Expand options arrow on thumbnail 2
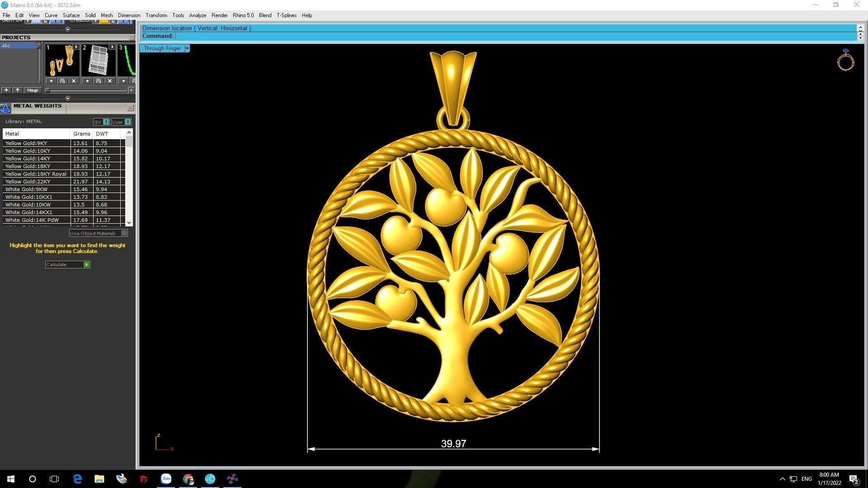Screen dimensions: 868x488 click(x=112, y=47)
